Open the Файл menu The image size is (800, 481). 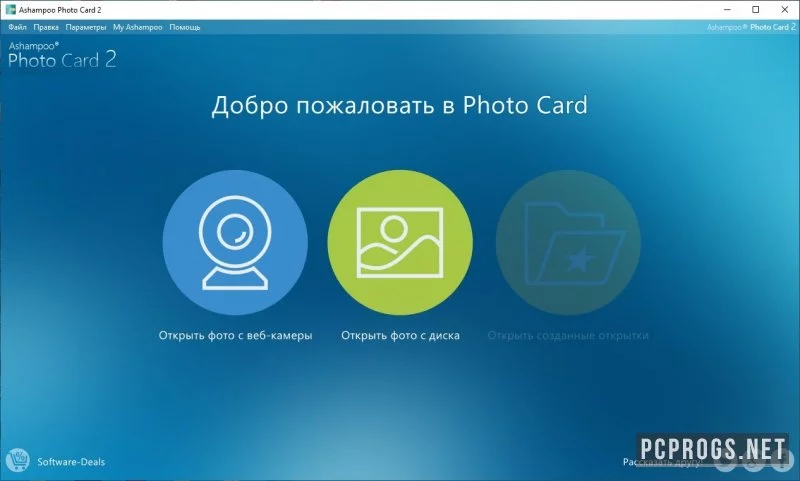(17, 27)
